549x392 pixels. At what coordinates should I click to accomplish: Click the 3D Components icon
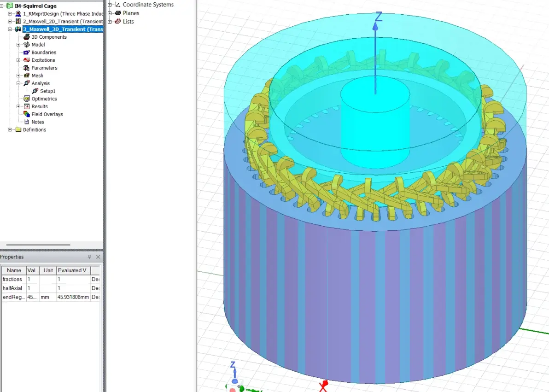click(x=27, y=37)
